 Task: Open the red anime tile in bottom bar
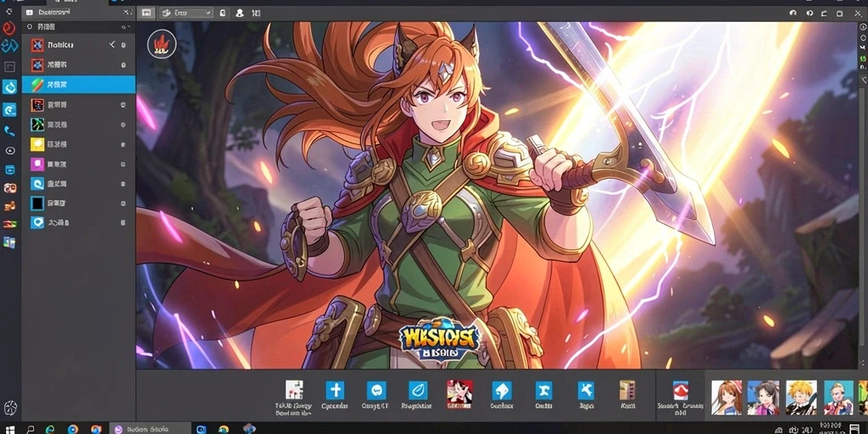point(459,393)
